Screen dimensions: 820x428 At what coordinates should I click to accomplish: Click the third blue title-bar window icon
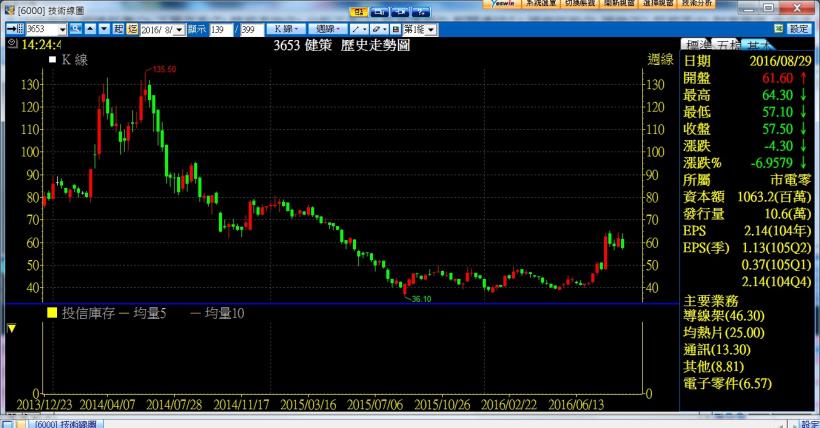400,12
